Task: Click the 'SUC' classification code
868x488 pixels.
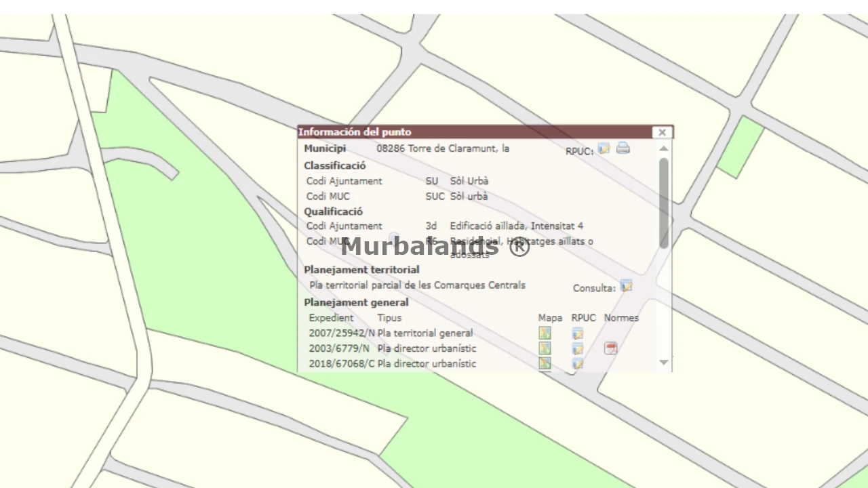Action: pos(435,197)
